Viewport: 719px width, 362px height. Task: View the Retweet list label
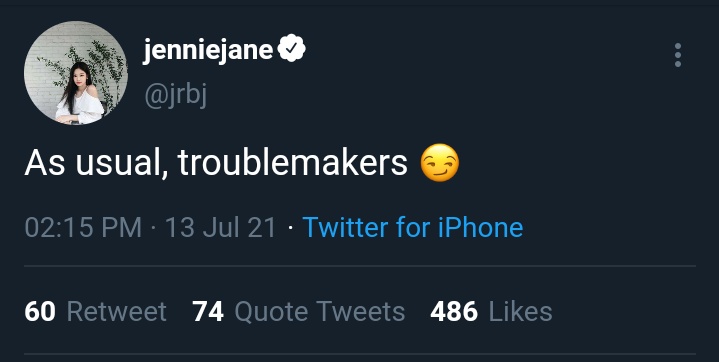point(116,312)
